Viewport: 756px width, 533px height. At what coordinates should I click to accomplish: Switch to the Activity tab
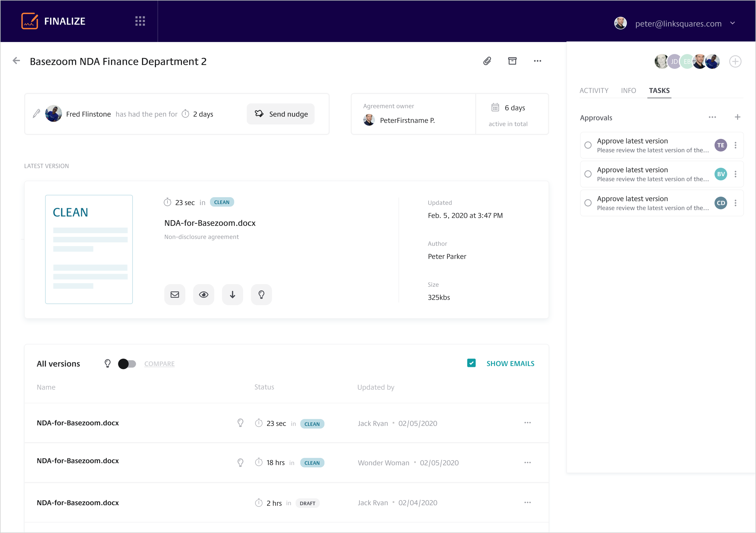coord(594,90)
